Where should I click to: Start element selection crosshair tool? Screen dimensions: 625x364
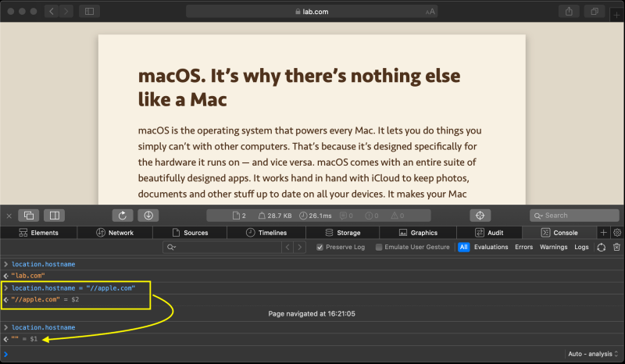click(x=480, y=216)
